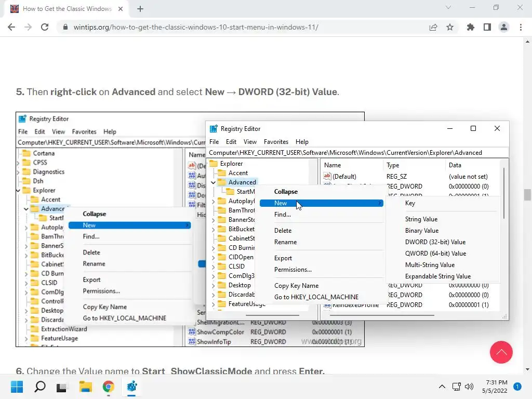Screen dimensions: 532x399
Task: Click the red scroll-to-top button
Action: [501, 352]
